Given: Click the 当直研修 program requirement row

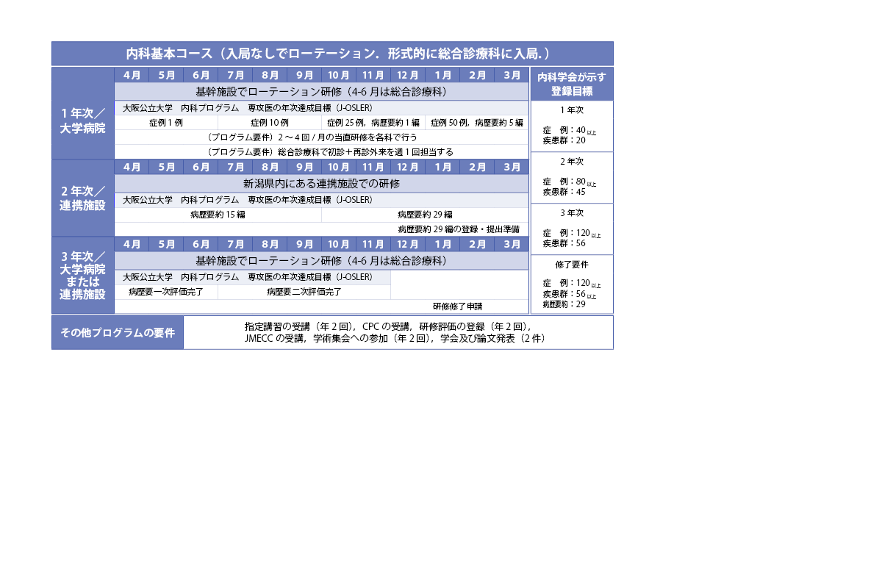Looking at the screenshot, I should pyautogui.click(x=321, y=137).
